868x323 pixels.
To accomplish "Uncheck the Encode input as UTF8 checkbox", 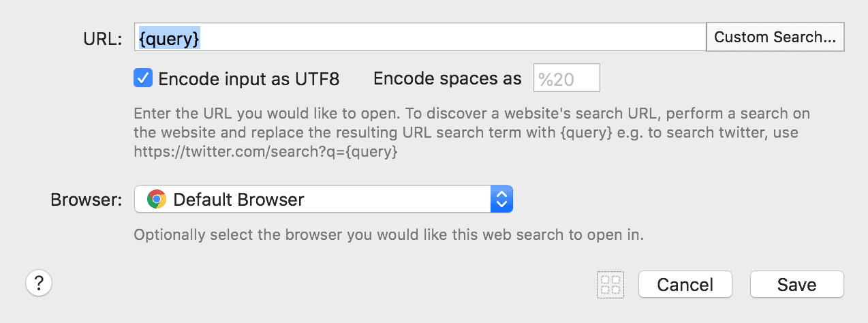I will click(143, 78).
